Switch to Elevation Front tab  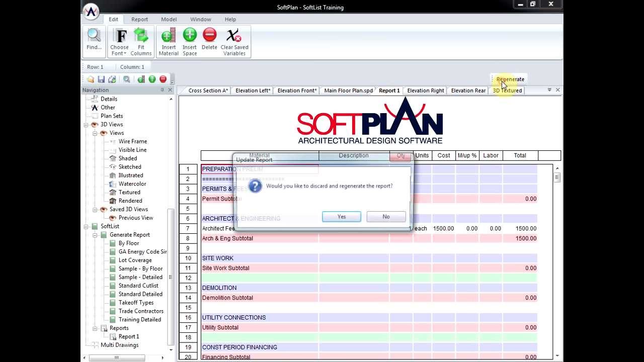pyautogui.click(x=297, y=90)
